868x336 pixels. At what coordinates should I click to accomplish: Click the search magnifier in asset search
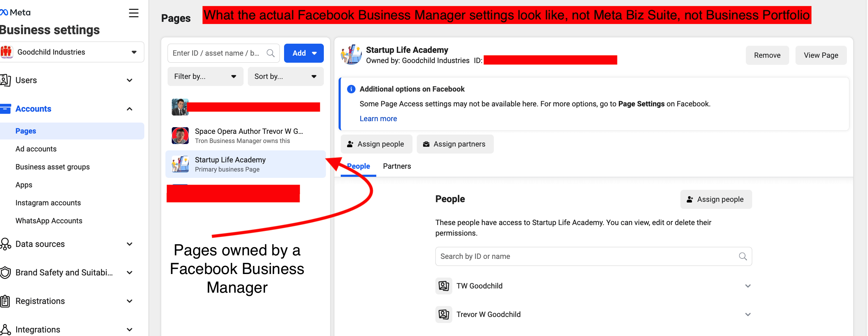(x=271, y=53)
